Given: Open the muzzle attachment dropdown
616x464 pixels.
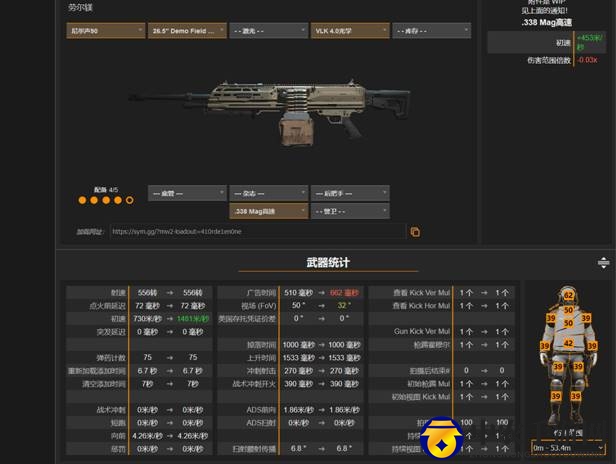Looking at the screenshot, I should pyautogui.click(x=106, y=31).
